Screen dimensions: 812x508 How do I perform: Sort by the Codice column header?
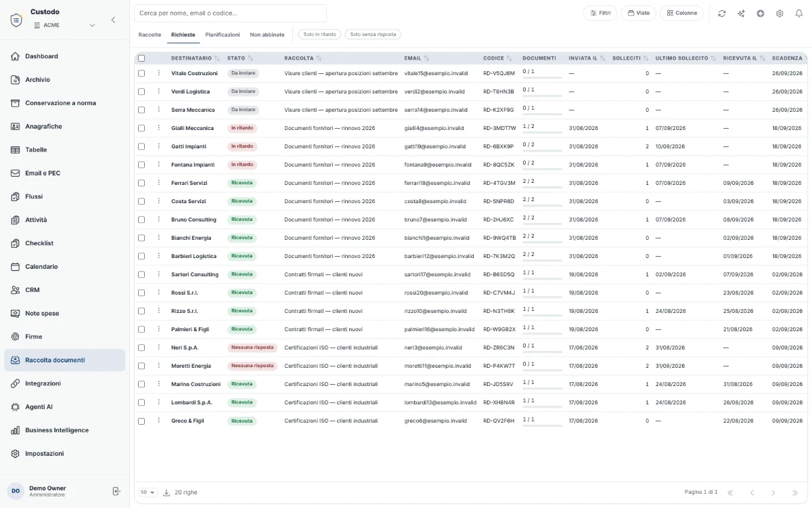coord(497,58)
